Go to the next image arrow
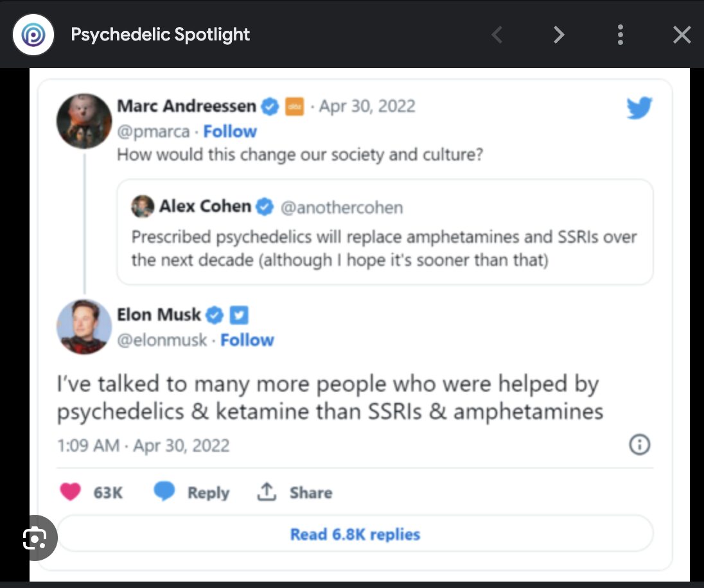Viewport: 704px width, 588px height. click(559, 35)
